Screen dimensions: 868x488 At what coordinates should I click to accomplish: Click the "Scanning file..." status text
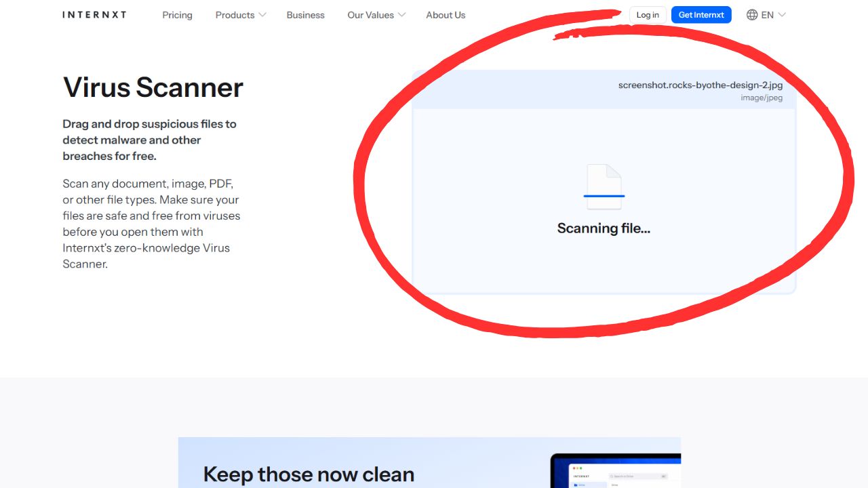pyautogui.click(x=604, y=228)
